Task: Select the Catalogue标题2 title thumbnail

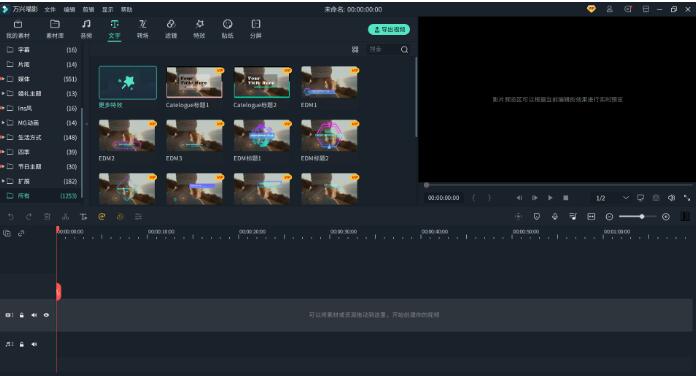Action: (262, 83)
